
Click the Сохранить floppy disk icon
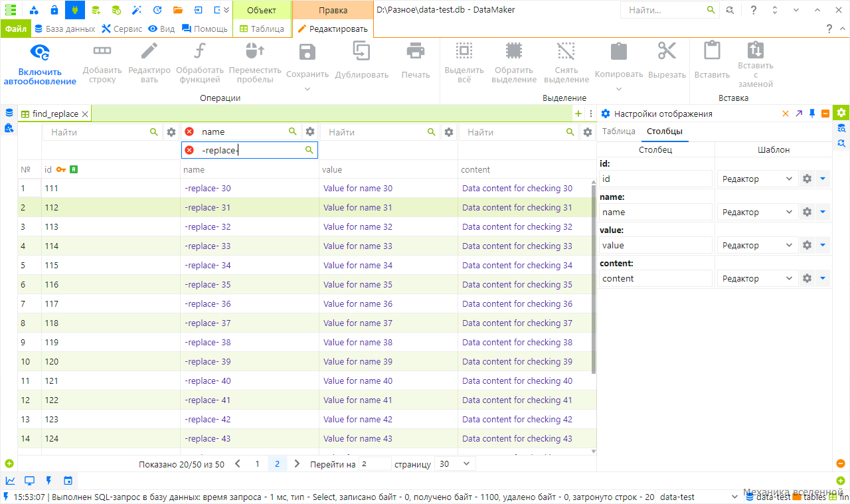[307, 52]
